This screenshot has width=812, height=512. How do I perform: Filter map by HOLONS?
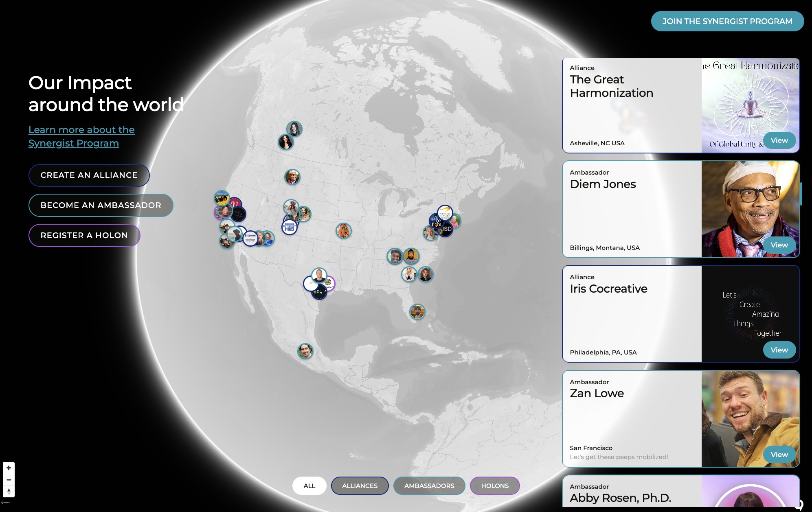[494, 486]
